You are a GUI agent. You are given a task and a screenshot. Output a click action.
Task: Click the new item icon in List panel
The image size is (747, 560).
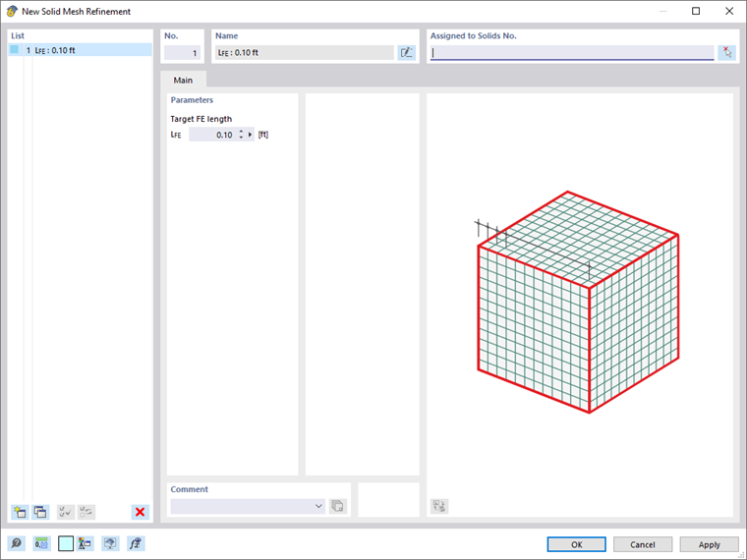20,512
